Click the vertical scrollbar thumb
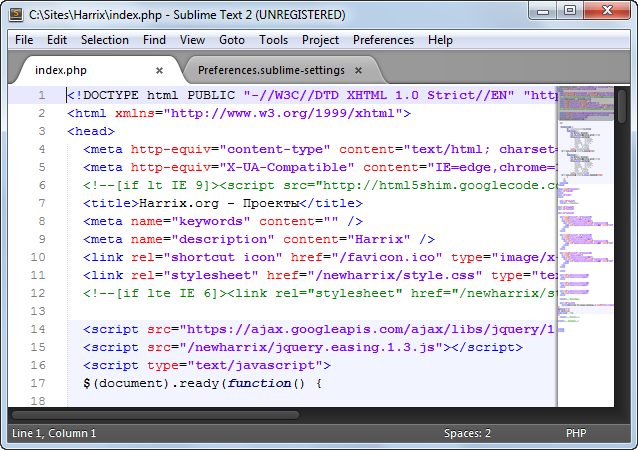Viewport: 638px width, 450px height. [x=622, y=106]
